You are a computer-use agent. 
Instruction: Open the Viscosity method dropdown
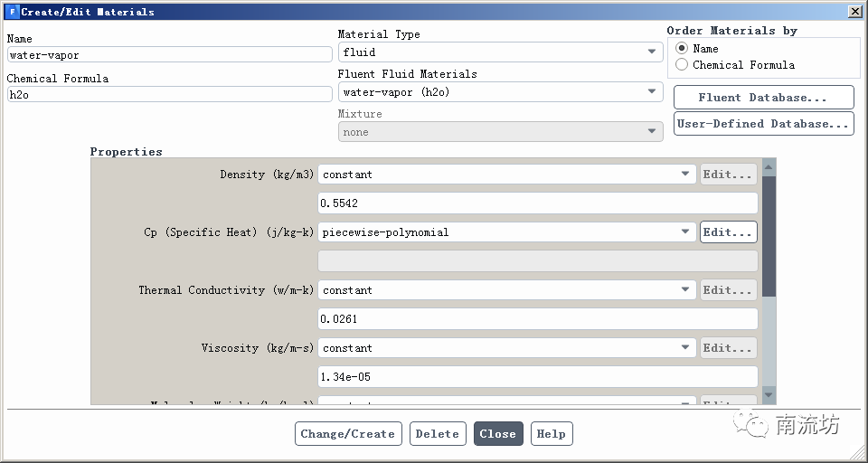(x=506, y=348)
